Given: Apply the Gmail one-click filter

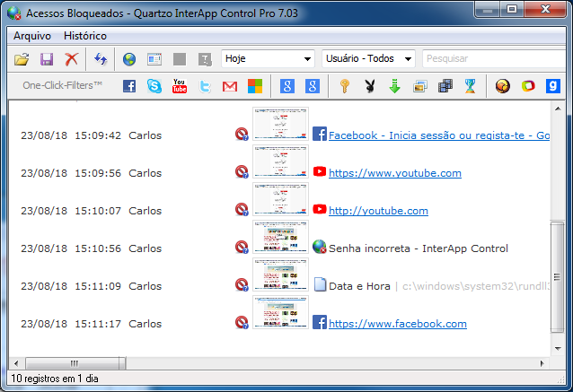Looking at the screenshot, I should tap(230, 87).
